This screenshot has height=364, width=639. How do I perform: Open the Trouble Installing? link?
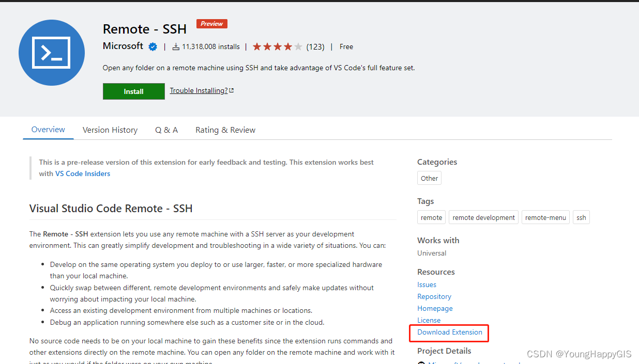pos(199,90)
